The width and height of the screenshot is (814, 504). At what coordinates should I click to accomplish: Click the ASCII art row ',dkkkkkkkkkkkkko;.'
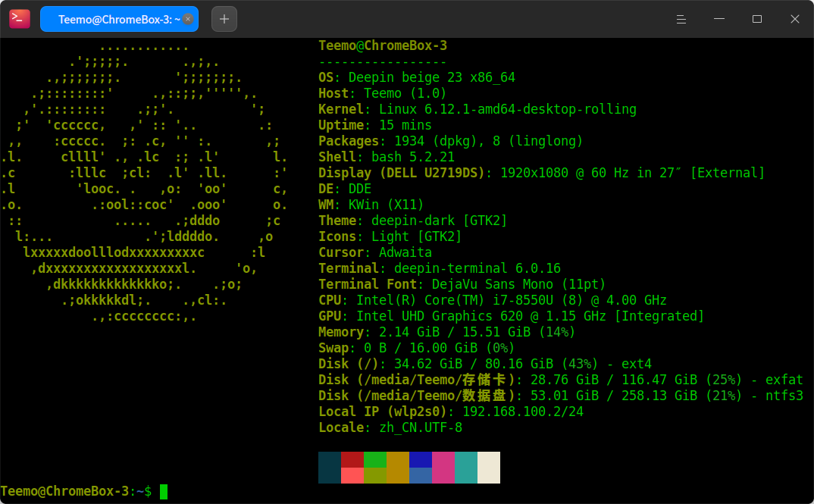[x=114, y=284]
